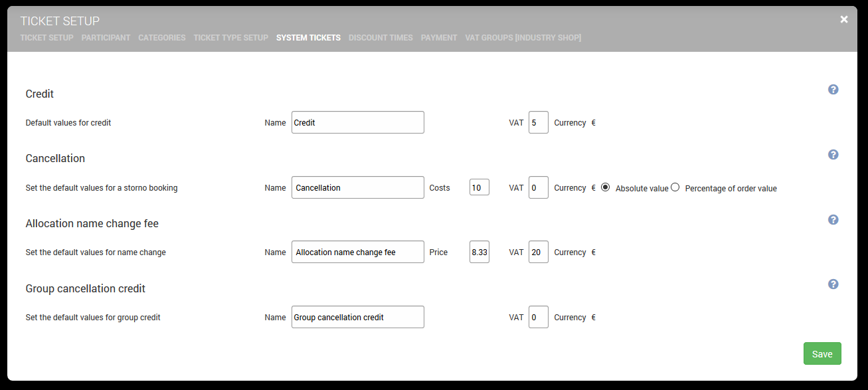This screenshot has width=868, height=390.
Task: Edit the Group cancellation credit name field
Action: pos(358,317)
